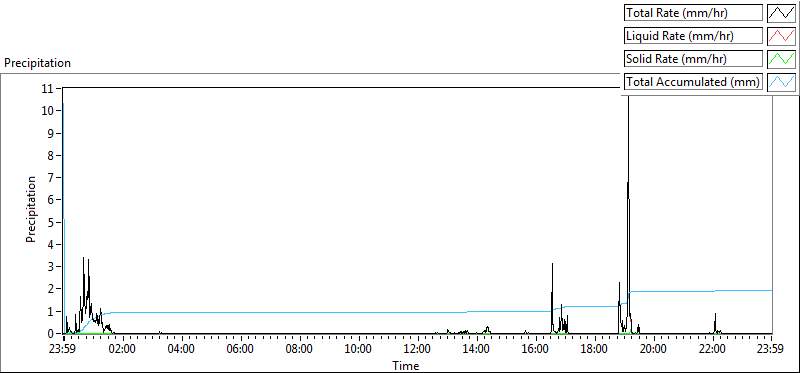Image resolution: width=800 pixels, height=373 pixels.
Task: Click the 11 value on the y-axis
Action: coord(47,88)
